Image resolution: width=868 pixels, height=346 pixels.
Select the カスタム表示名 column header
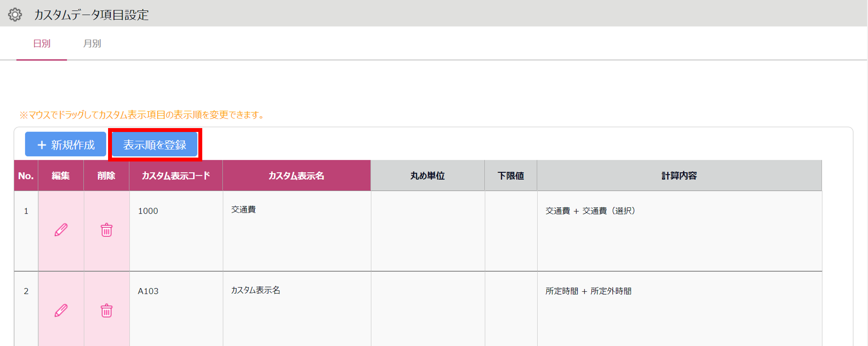(x=296, y=175)
